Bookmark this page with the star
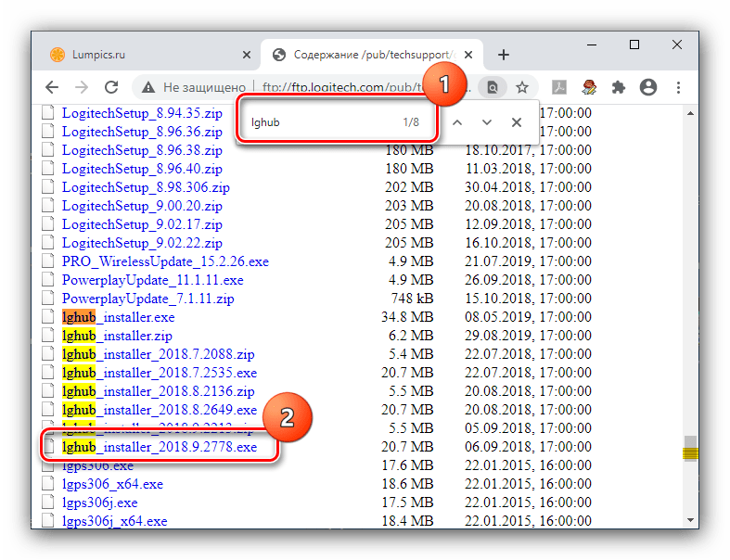The image size is (730, 560). [522, 87]
